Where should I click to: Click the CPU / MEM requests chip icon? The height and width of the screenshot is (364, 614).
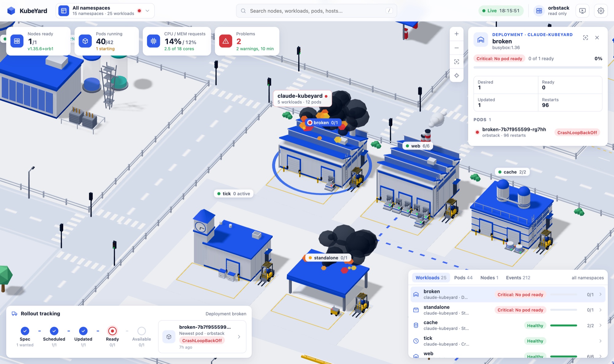click(x=153, y=41)
